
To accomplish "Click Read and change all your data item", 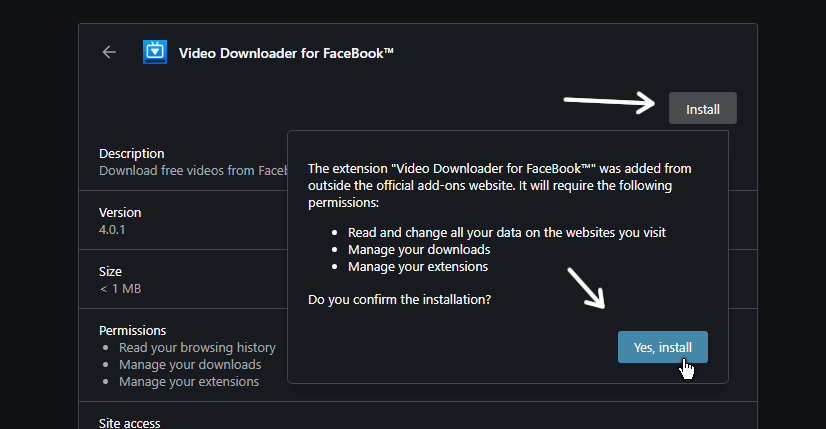I will [x=507, y=232].
